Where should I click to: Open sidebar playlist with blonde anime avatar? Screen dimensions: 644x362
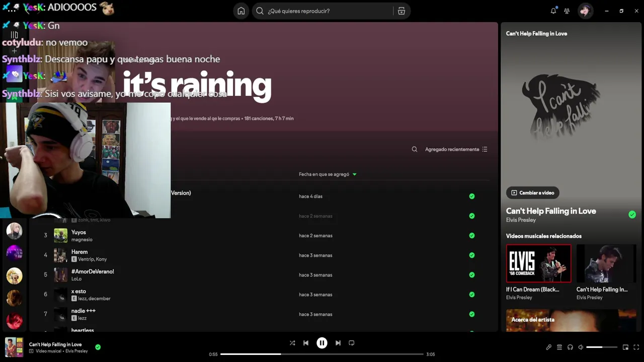point(14,231)
